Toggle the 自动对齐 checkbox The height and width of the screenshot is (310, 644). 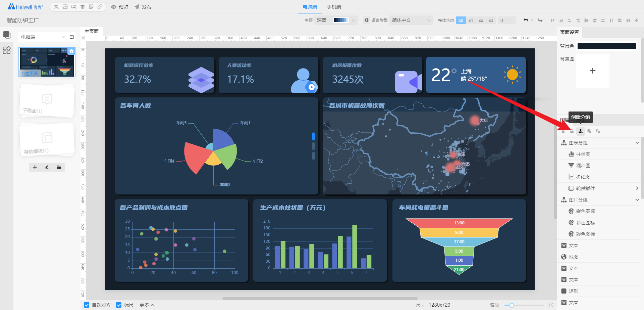87,305
